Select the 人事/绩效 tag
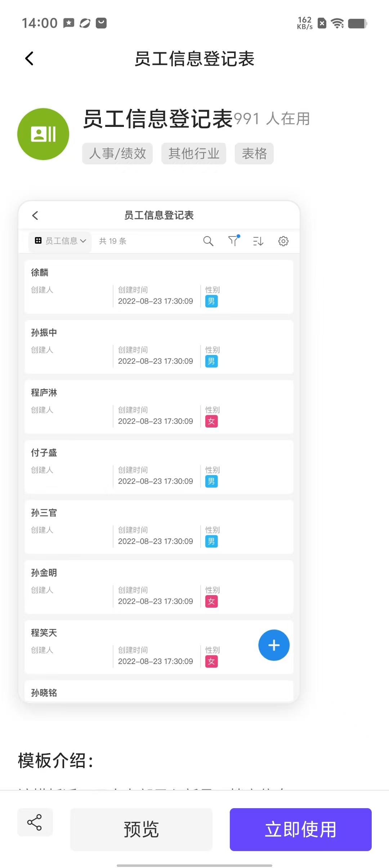This screenshot has height=868, width=389. 117,154
